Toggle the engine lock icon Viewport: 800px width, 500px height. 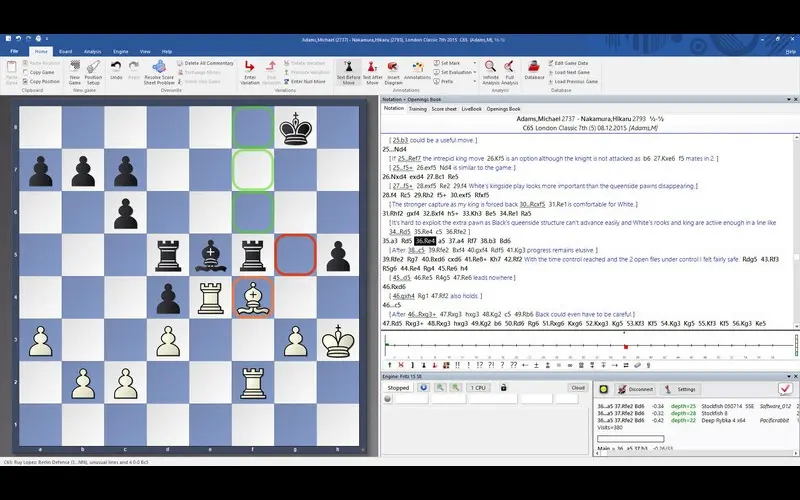point(503,388)
